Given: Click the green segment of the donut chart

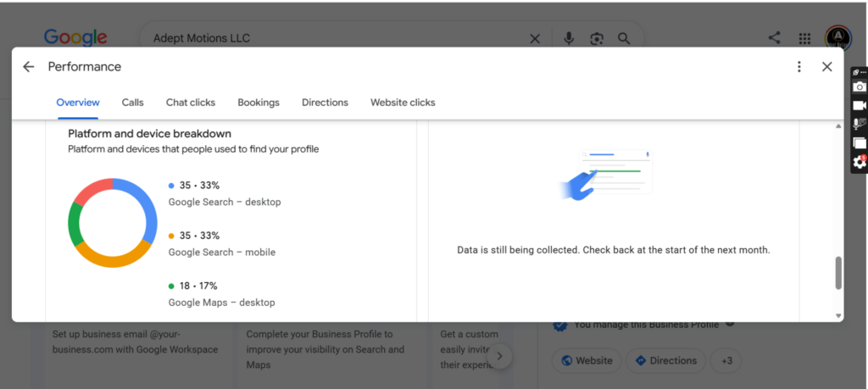Looking at the screenshot, I should (x=75, y=224).
